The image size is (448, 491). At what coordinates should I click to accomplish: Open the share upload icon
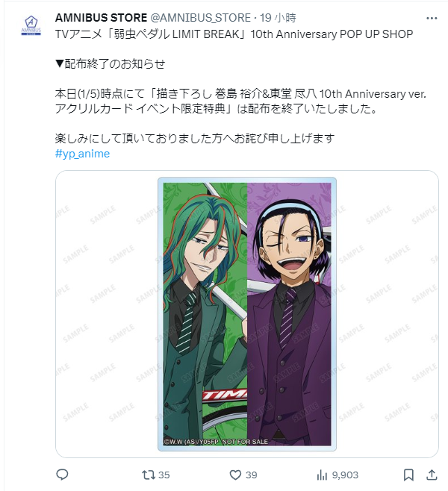tap(432, 475)
